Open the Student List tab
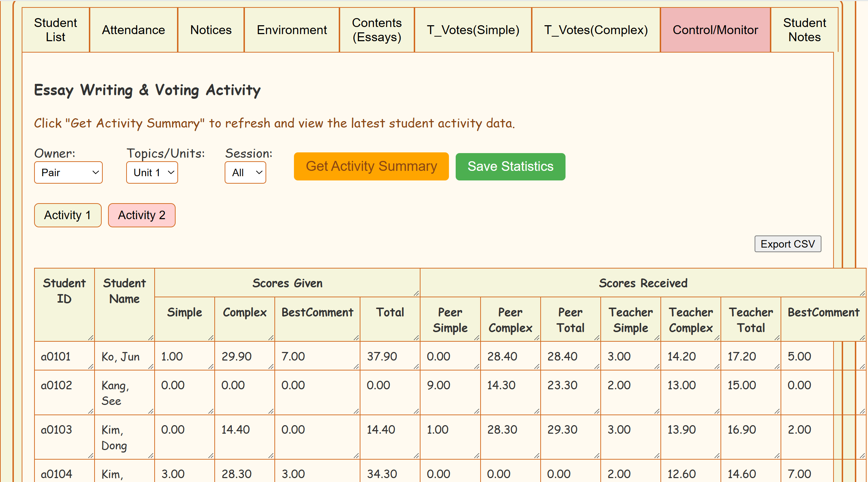Viewport: 868px width, 482px height. point(55,30)
